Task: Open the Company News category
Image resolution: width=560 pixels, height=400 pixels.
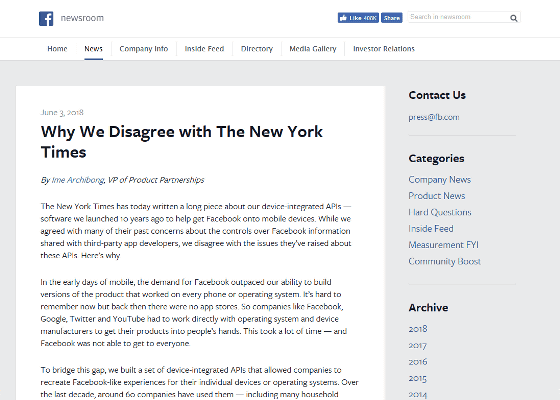Action: point(440,180)
